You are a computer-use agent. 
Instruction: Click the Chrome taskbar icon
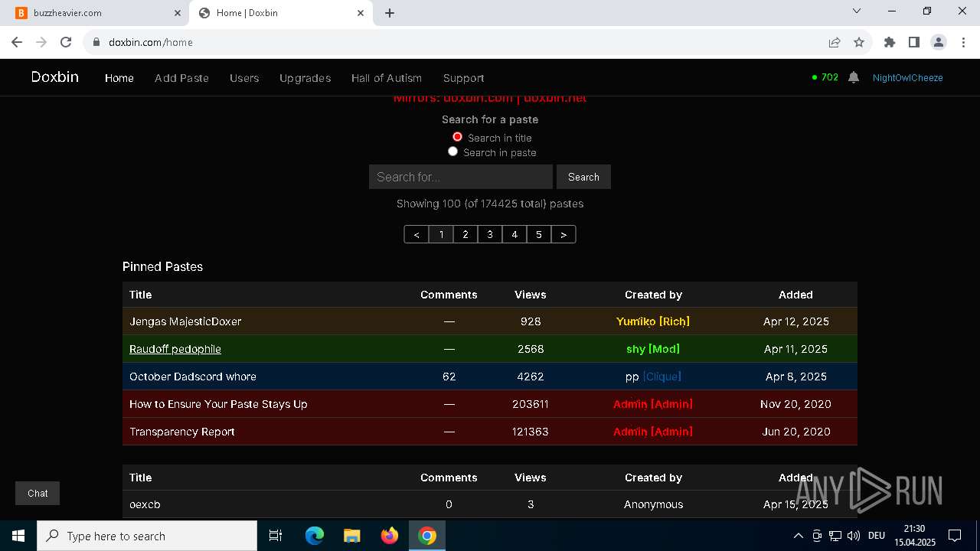(427, 536)
